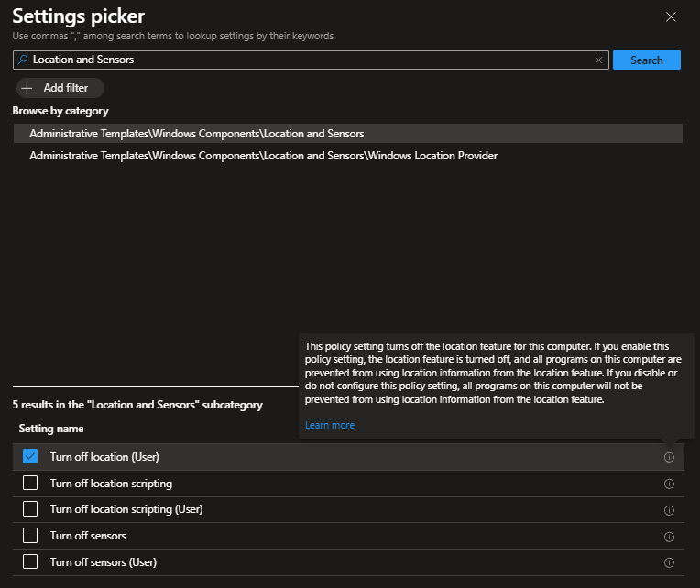700x588 pixels.
Task: Show info for Turn off sensors (User)
Action: point(669,562)
